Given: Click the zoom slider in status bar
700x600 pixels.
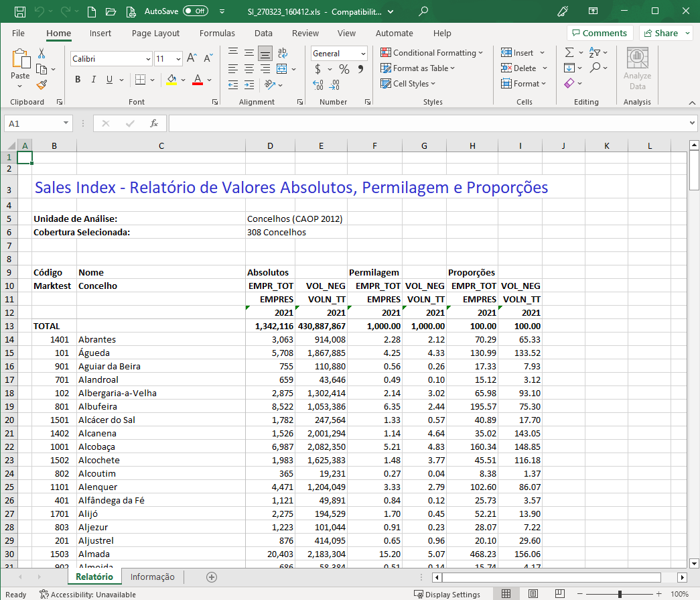Looking at the screenshot, I should pos(620,594).
